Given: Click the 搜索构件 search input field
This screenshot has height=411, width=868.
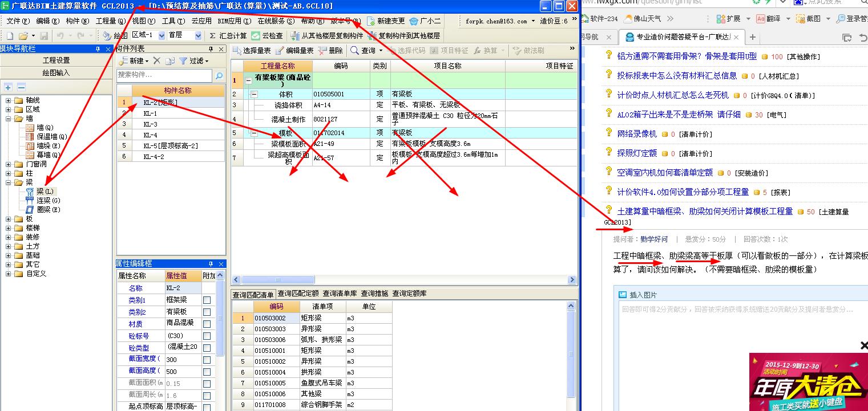Looking at the screenshot, I should (x=164, y=75).
